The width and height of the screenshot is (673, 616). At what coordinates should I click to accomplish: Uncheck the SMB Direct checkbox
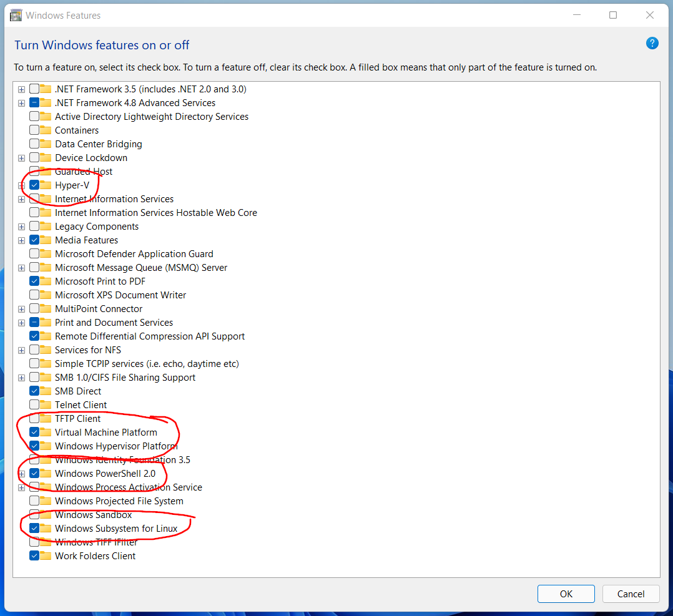[x=34, y=391]
